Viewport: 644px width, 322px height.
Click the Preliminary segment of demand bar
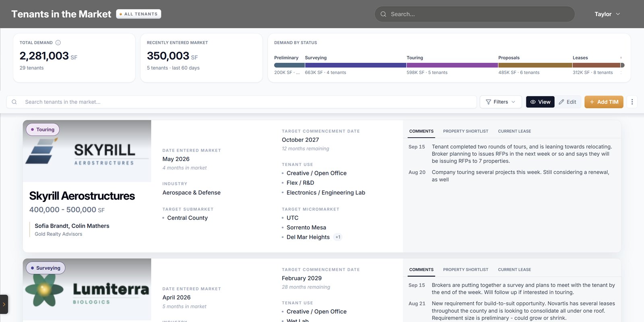coord(289,65)
